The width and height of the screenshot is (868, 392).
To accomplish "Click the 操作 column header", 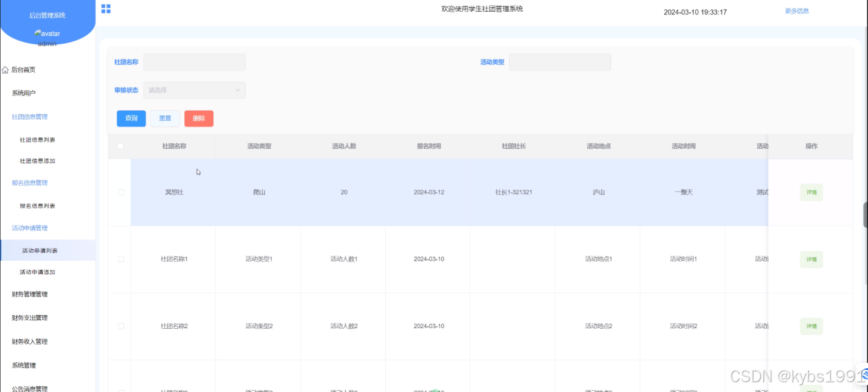I will 811,146.
